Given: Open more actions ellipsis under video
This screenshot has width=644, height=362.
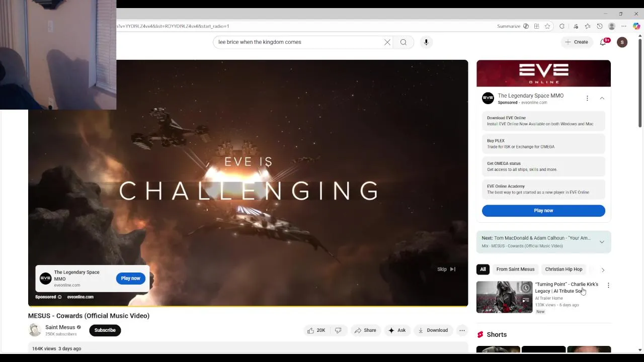Looking at the screenshot, I should [x=462, y=330].
